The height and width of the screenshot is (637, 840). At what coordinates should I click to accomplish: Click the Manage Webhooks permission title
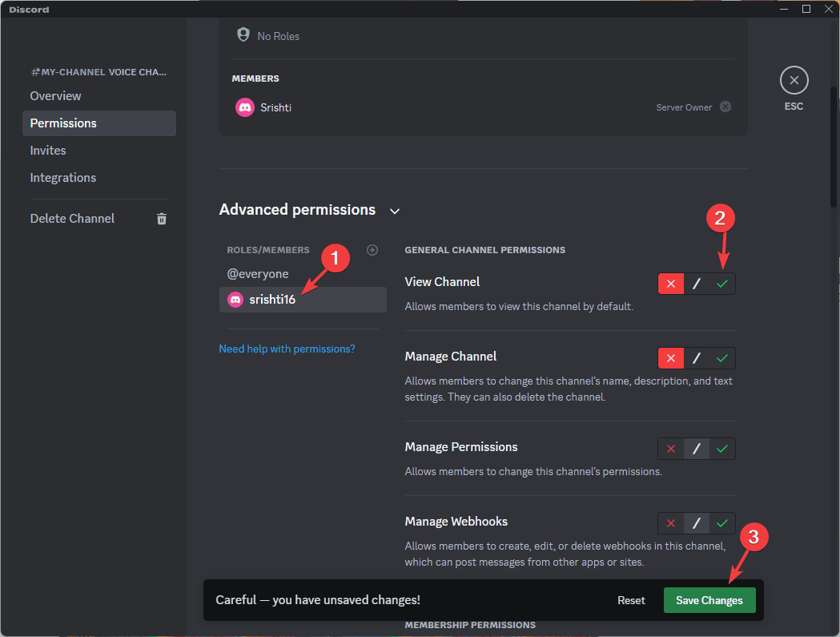tap(456, 522)
